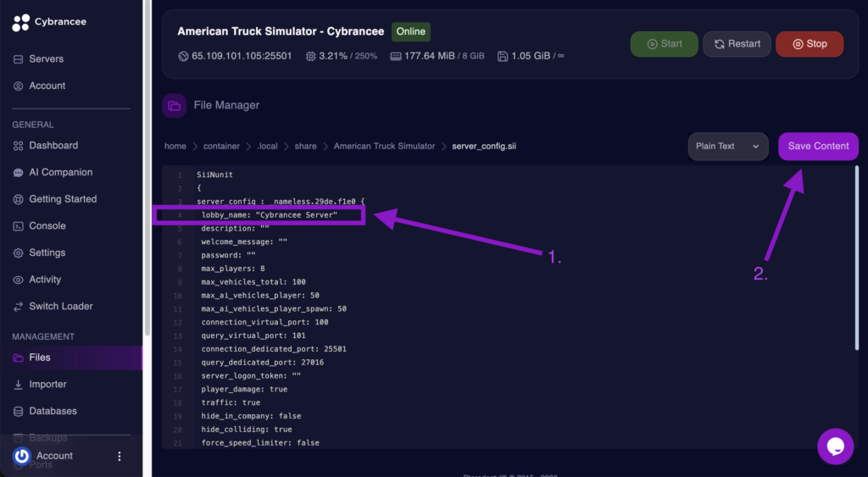868x477 pixels.
Task: Click the lobby_name line in editor
Action: pos(269,214)
